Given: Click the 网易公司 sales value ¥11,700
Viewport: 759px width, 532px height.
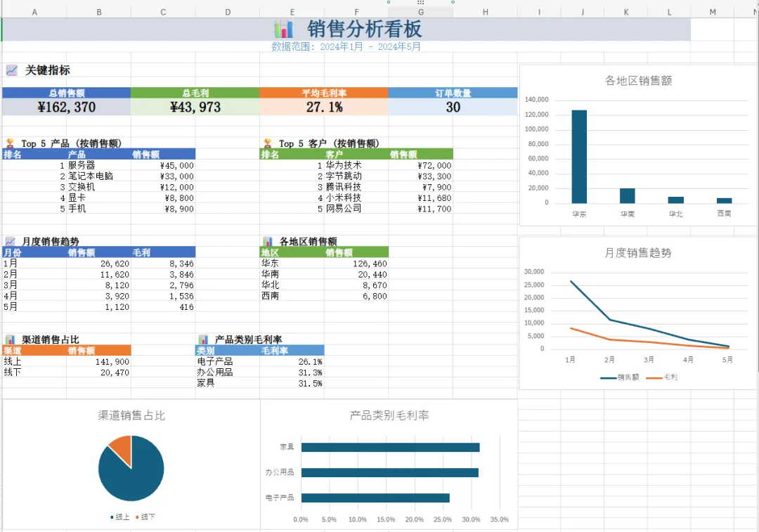Looking at the screenshot, I should 421,209.
